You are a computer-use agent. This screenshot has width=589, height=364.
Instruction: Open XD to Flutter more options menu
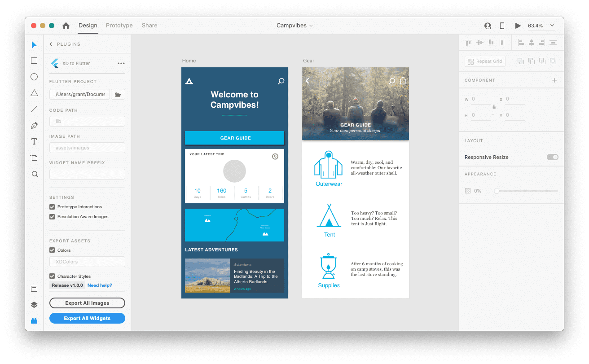(121, 63)
